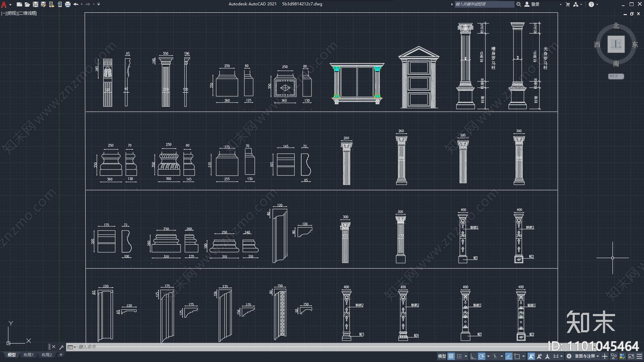Click the 俯视 view control label
The height and width of the screenshot is (362, 644).
[12, 13]
